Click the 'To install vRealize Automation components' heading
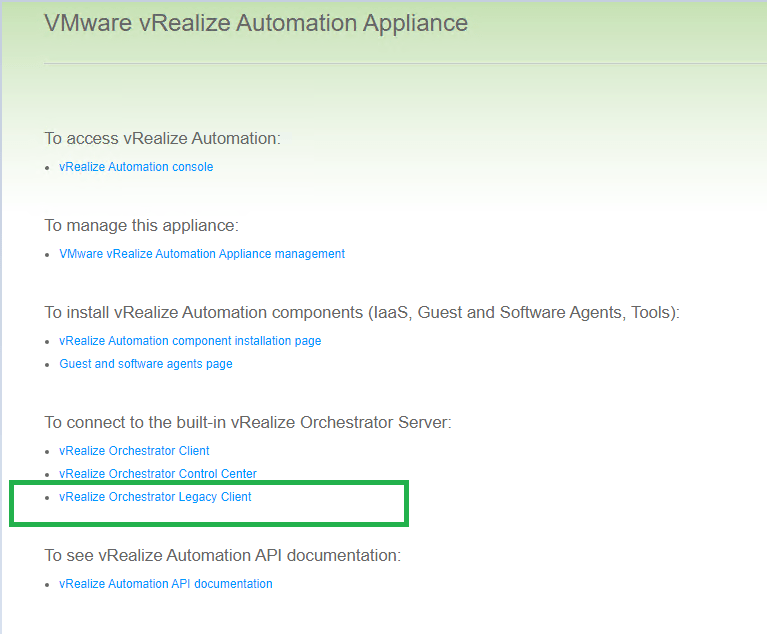Screen dimensions: 767x634 [362, 312]
